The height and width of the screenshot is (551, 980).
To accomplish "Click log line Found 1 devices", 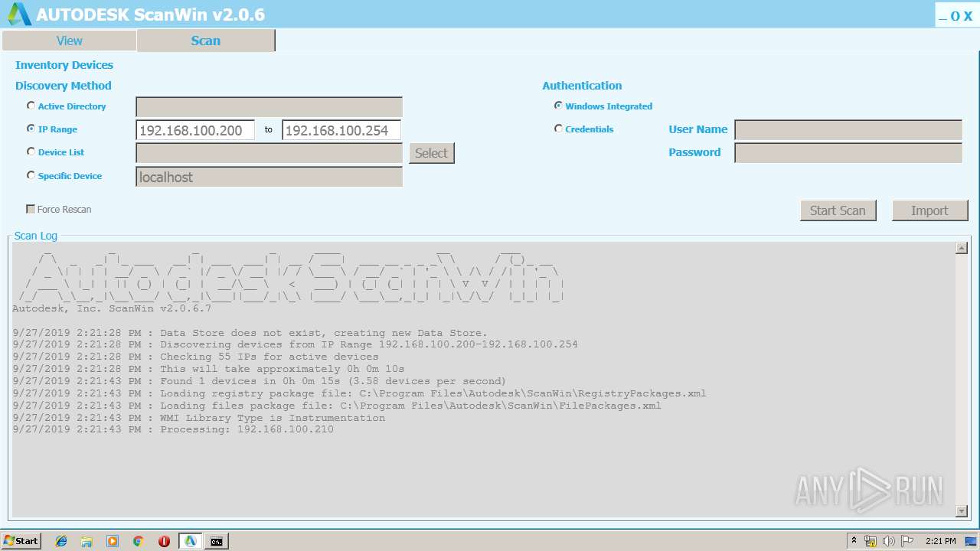I will [x=260, y=381].
